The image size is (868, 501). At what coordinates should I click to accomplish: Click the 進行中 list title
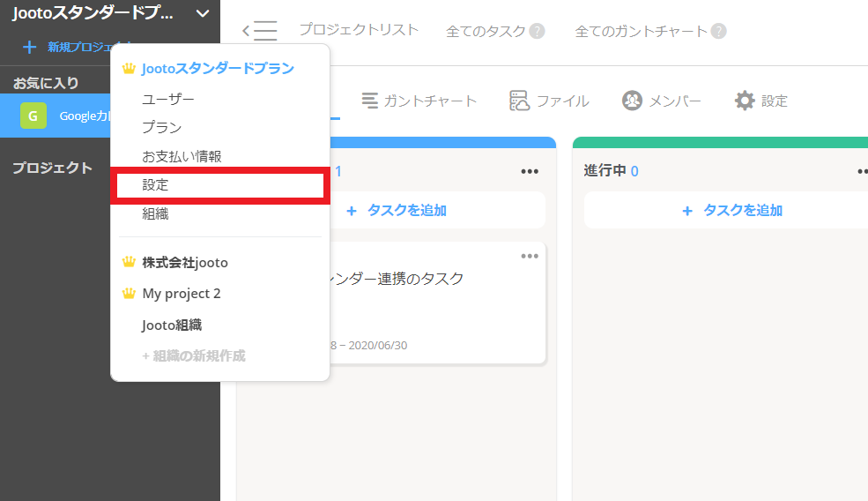pos(605,171)
